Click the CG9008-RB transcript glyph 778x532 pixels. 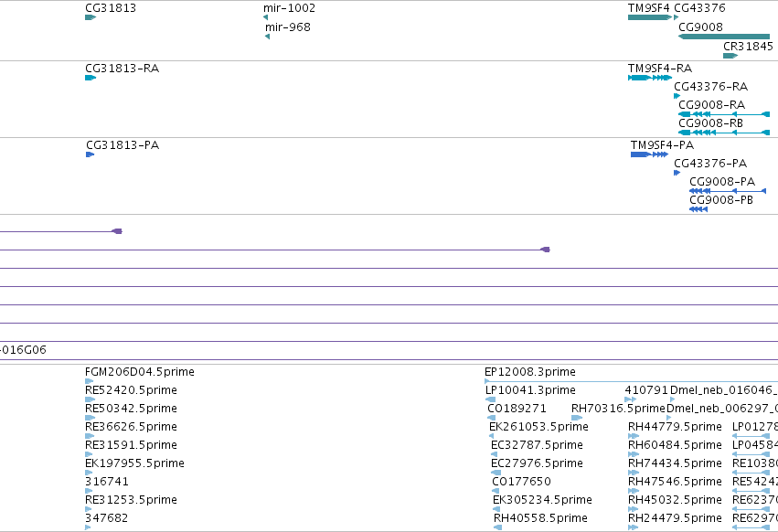pos(724,133)
